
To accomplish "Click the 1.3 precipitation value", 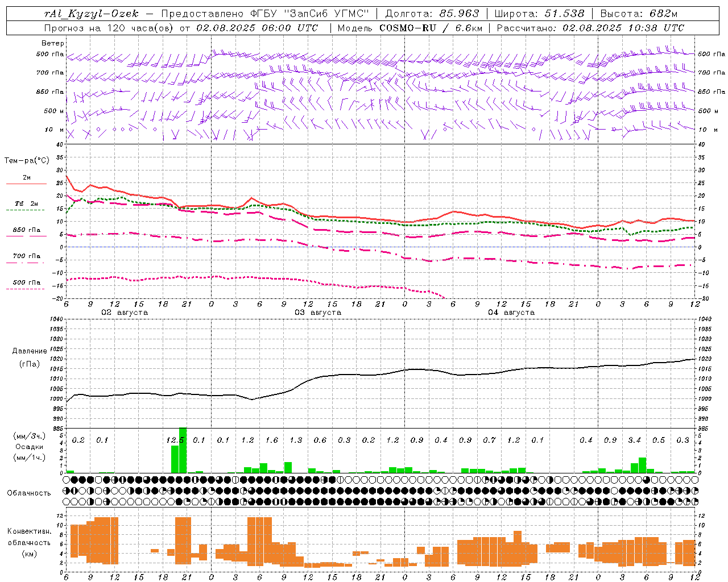I will point(296,440).
